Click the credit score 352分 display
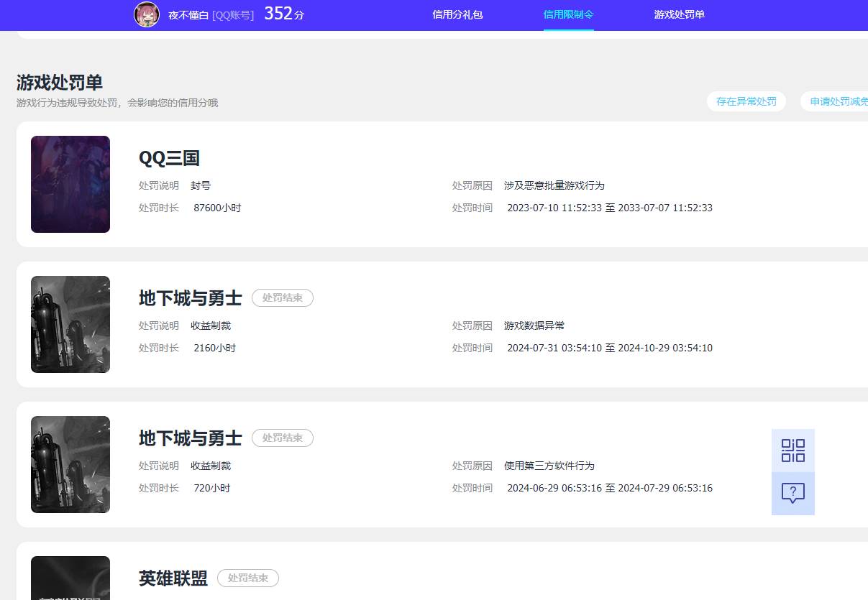The image size is (868, 600). [283, 13]
